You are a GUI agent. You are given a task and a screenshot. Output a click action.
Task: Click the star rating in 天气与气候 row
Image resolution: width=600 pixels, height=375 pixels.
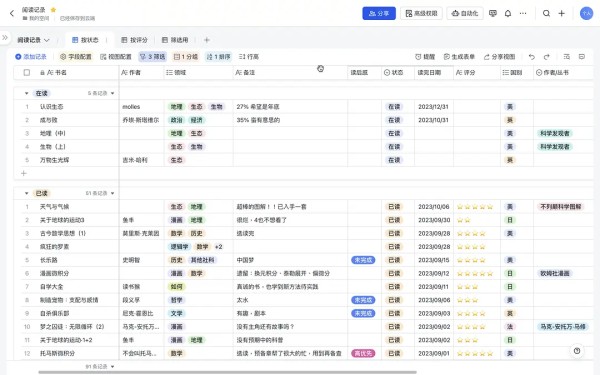point(475,207)
